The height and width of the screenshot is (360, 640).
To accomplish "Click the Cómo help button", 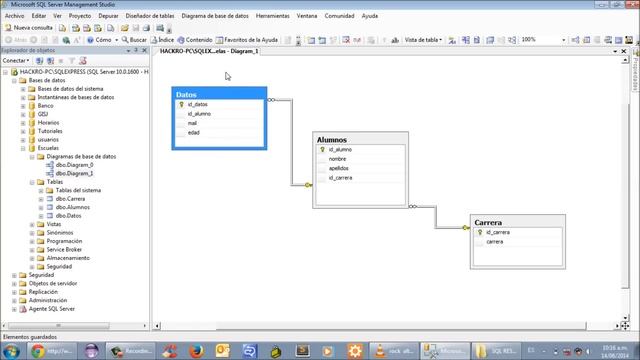I will pyautogui.click(x=99, y=40).
